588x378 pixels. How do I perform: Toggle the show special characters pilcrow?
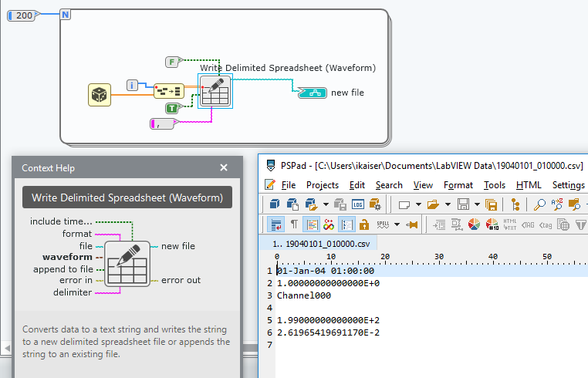point(294,224)
